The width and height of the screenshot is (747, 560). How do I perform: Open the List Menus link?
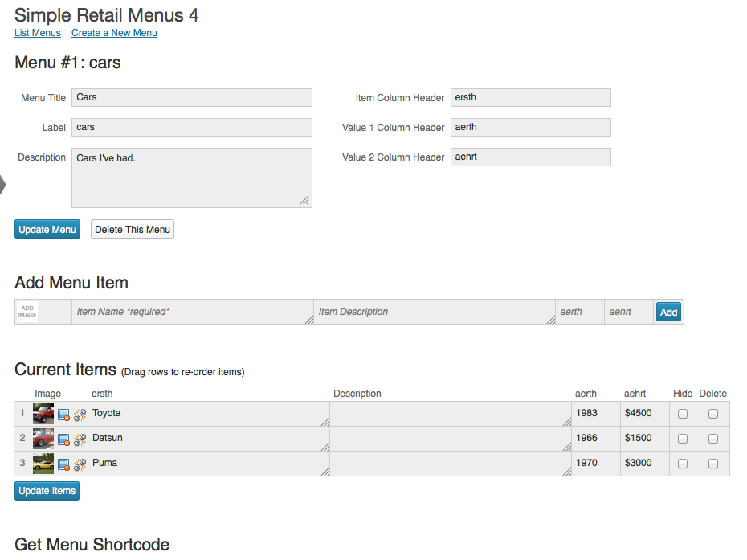click(38, 33)
